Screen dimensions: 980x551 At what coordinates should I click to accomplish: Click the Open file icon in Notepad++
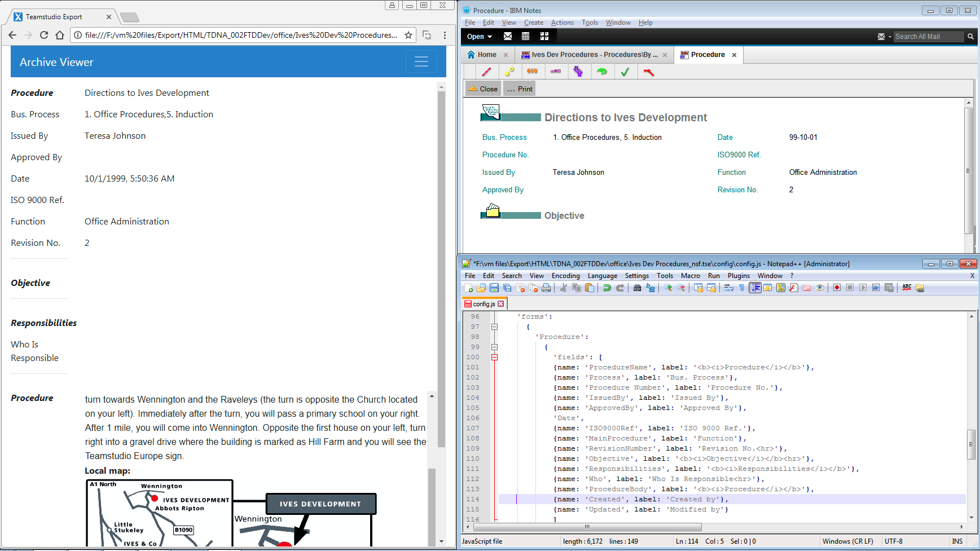tap(481, 288)
